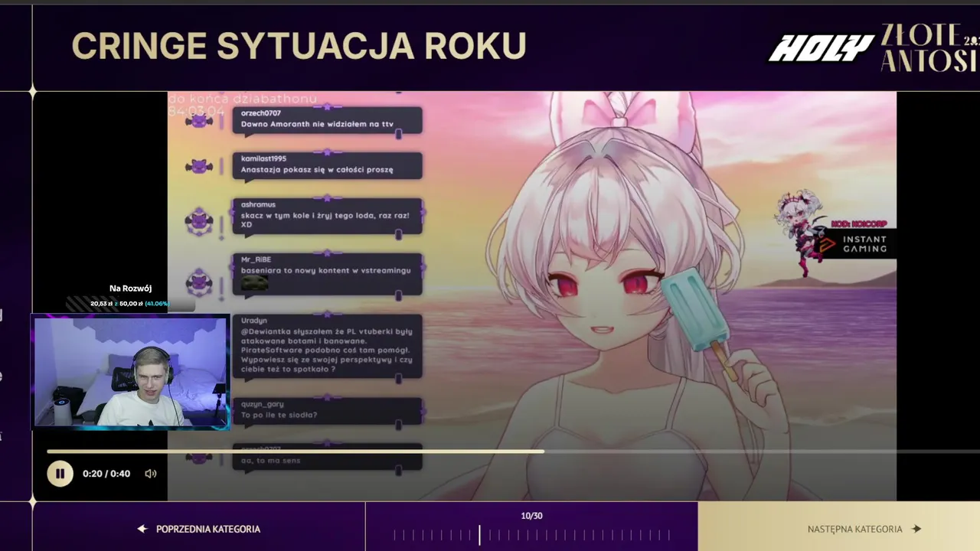This screenshot has width=980, height=551.
Task: Pause the video with the round pause button
Action: (60, 474)
